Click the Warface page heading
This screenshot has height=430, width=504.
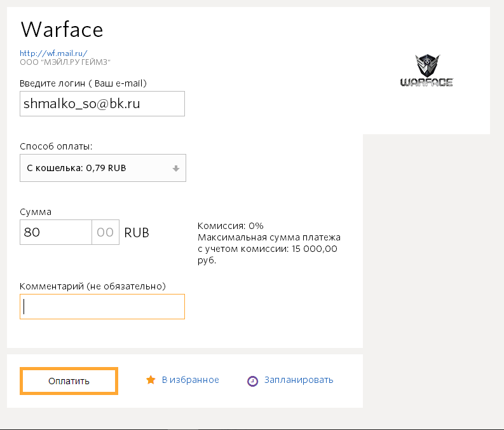click(62, 29)
